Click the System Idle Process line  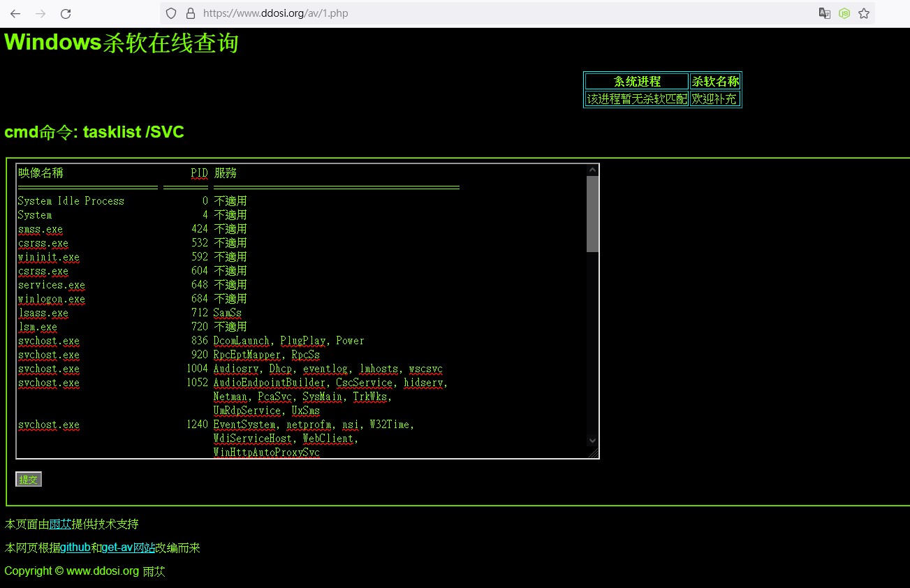(x=71, y=201)
